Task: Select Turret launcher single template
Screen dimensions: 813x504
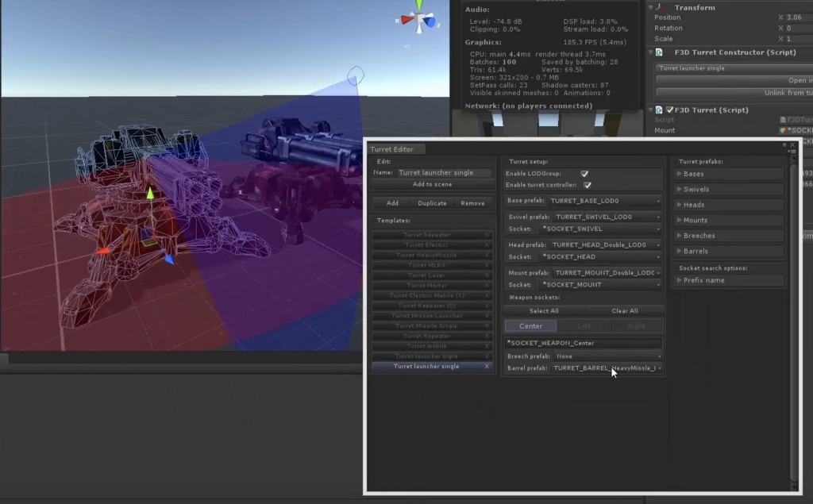Action: [x=426, y=367]
